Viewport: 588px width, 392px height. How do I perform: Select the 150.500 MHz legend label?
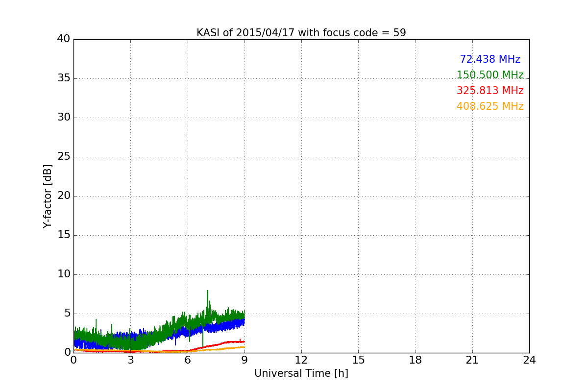pyautogui.click(x=490, y=75)
